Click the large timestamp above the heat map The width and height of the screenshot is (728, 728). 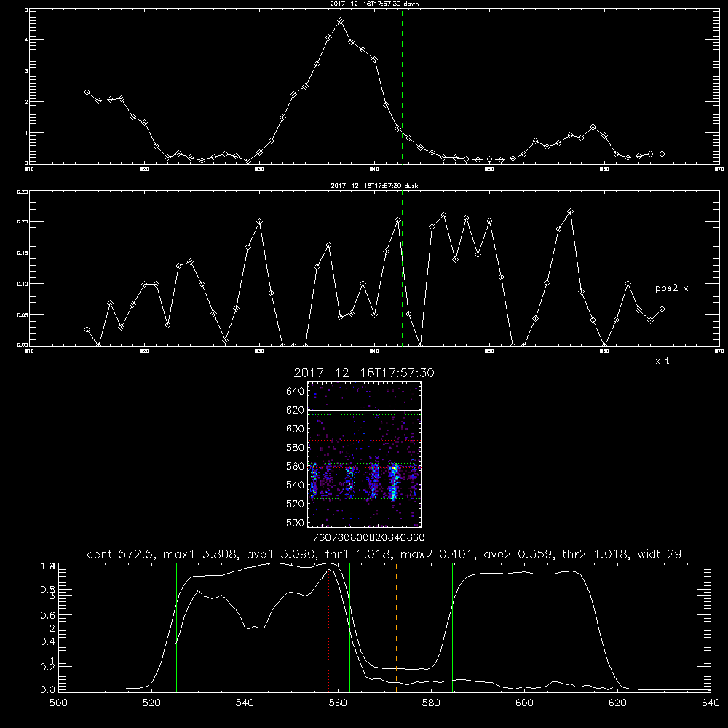364,373
